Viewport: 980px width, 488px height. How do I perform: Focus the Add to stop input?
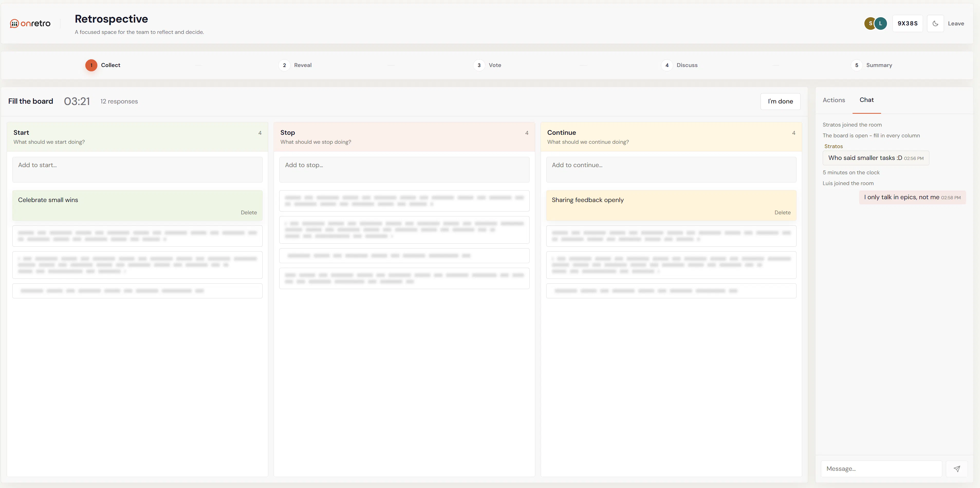(x=404, y=169)
